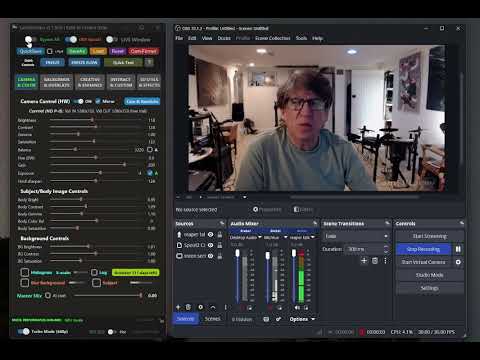Lock the Spout2 source in Sources list

(220, 245)
